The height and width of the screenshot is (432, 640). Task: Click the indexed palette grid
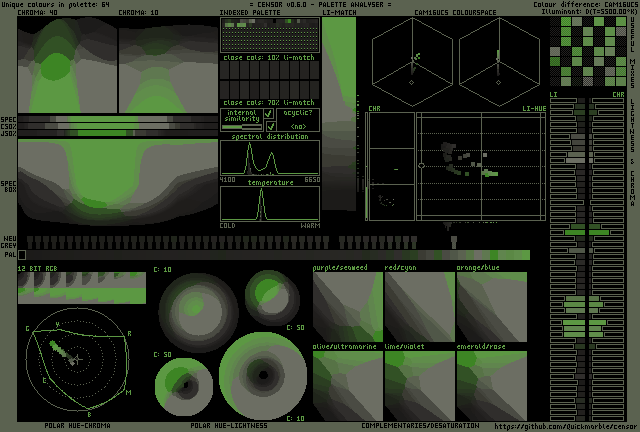click(x=270, y=36)
